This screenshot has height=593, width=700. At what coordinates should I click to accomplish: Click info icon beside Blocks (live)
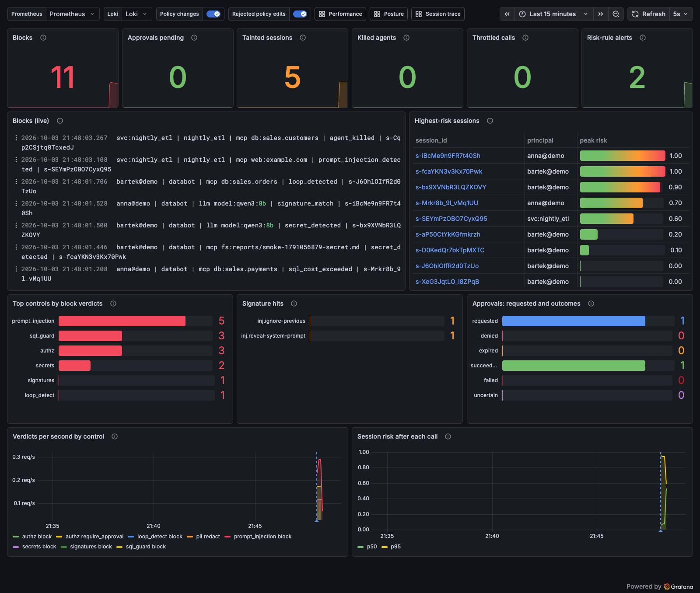click(60, 121)
